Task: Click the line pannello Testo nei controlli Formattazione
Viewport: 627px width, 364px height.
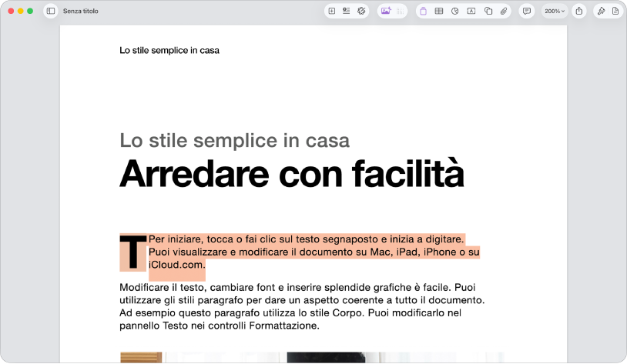Action: click(x=220, y=326)
